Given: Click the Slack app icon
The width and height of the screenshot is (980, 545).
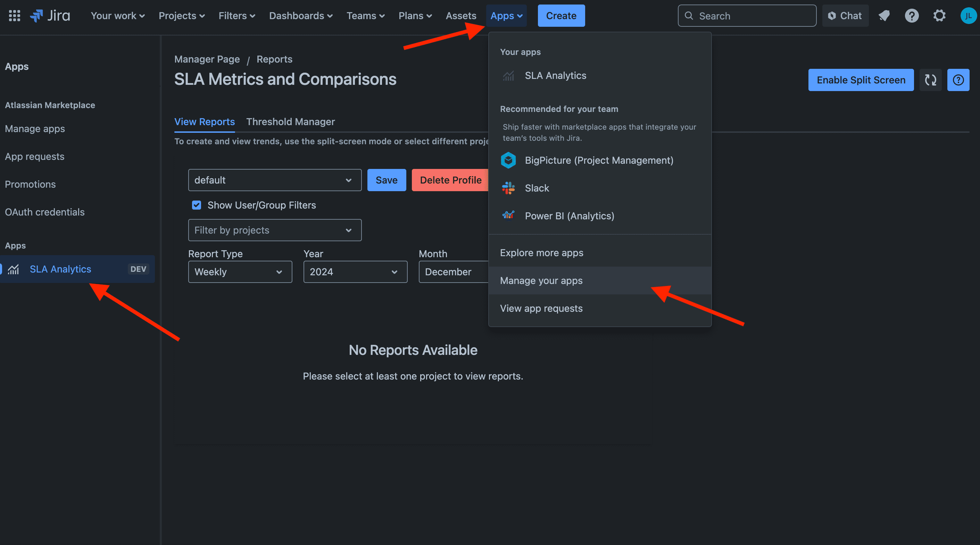Looking at the screenshot, I should coord(508,188).
